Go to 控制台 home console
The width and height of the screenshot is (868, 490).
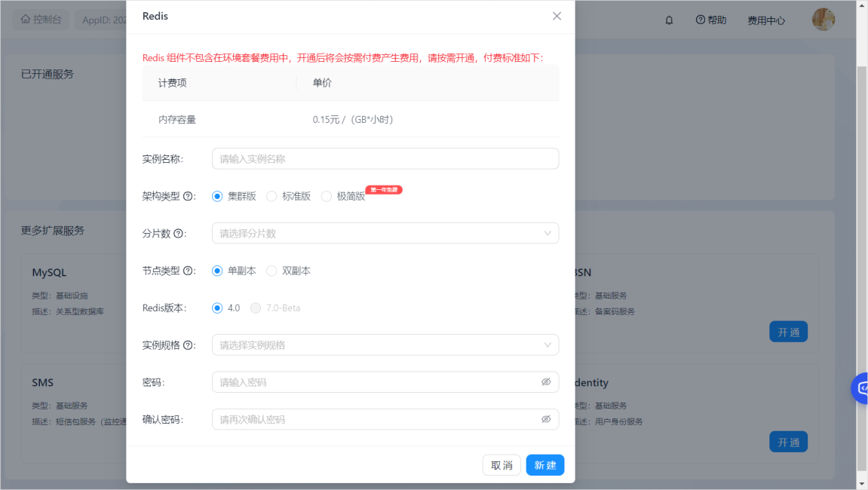(x=41, y=20)
